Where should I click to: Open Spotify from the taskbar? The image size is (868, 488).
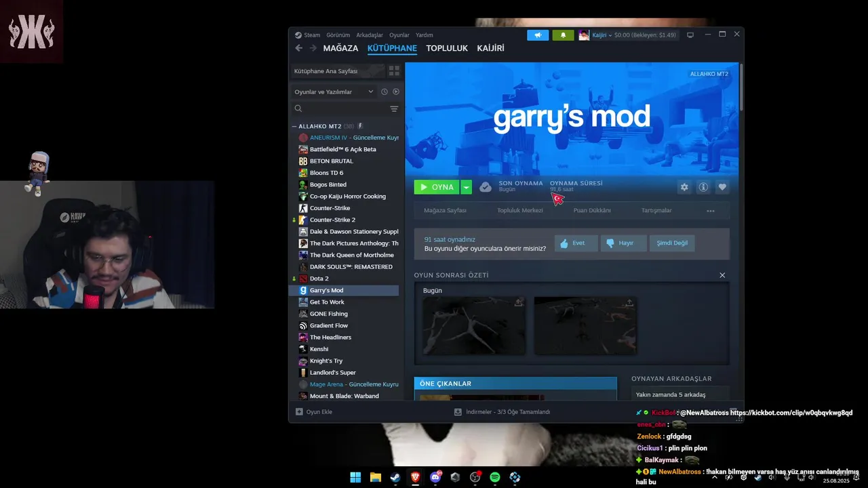(x=495, y=477)
